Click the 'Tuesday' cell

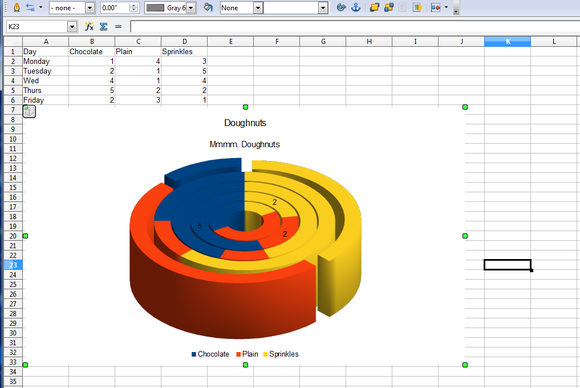point(45,71)
